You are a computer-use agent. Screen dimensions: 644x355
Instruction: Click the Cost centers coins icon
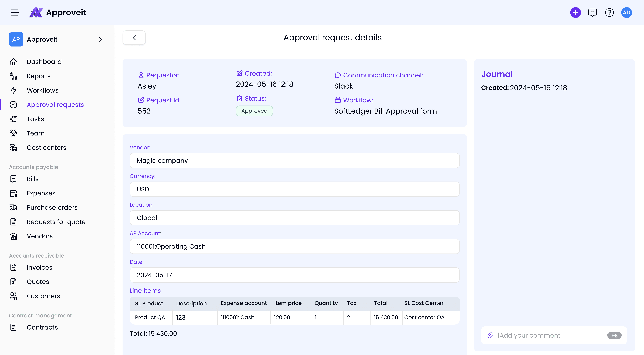[x=14, y=148]
